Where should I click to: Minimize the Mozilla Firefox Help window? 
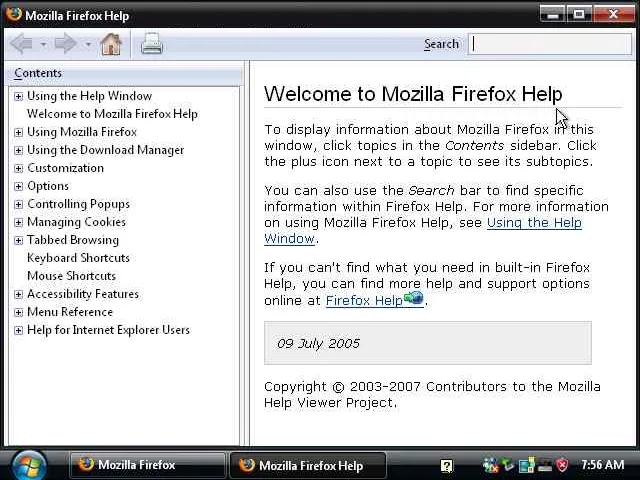click(x=553, y=14)
